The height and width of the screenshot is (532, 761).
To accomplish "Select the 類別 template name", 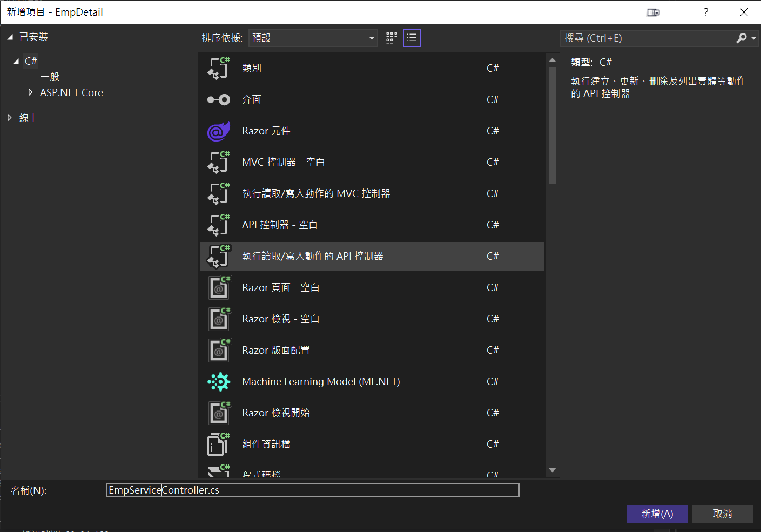I will (252, 68).
